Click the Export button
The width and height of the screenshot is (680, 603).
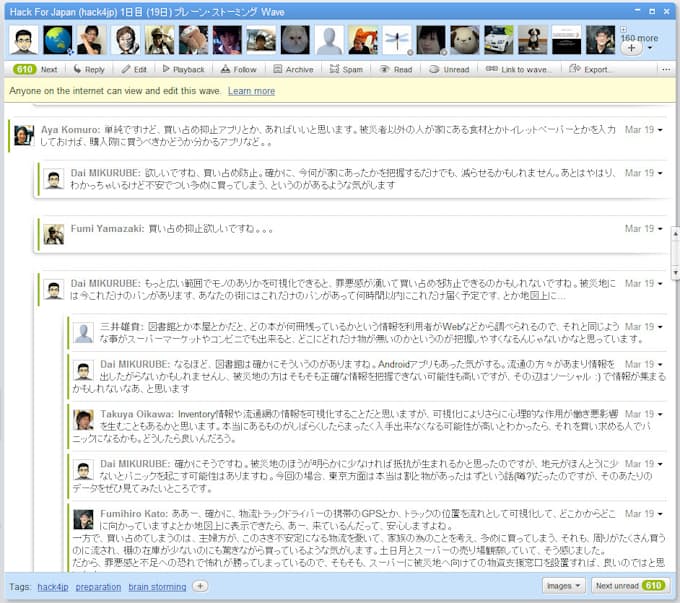tap(592, 70)
